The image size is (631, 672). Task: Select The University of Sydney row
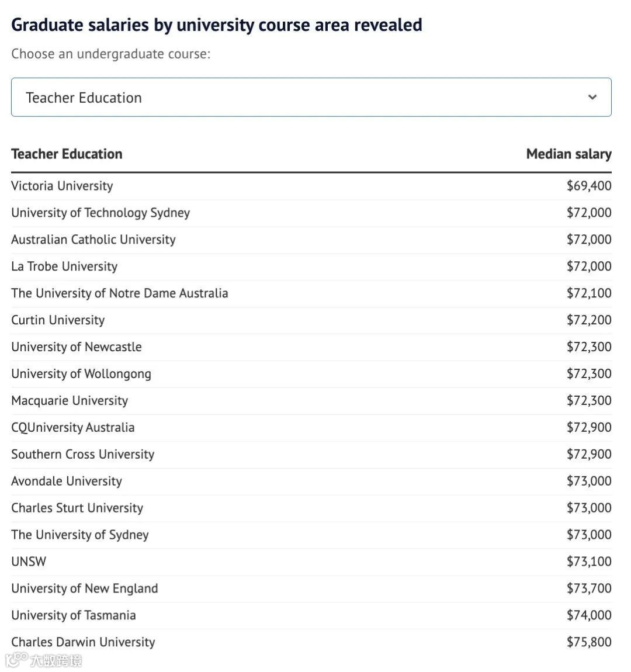(x=80, y=535)
